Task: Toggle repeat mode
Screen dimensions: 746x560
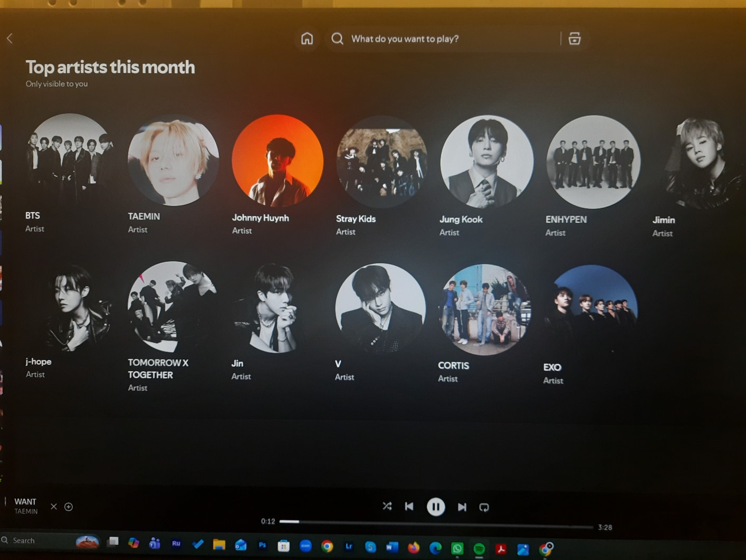Action: [484, 507]
